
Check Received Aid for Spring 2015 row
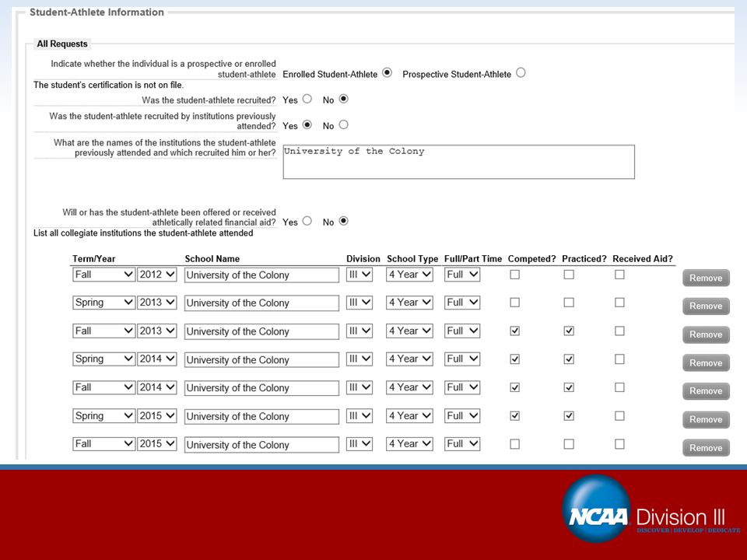pos(619,415)
